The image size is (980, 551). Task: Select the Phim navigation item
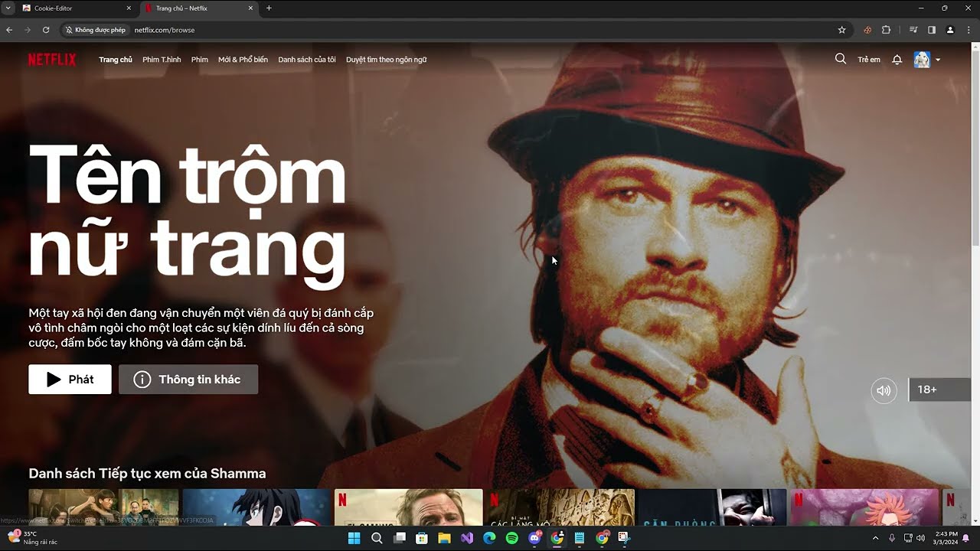pos(200,60)
